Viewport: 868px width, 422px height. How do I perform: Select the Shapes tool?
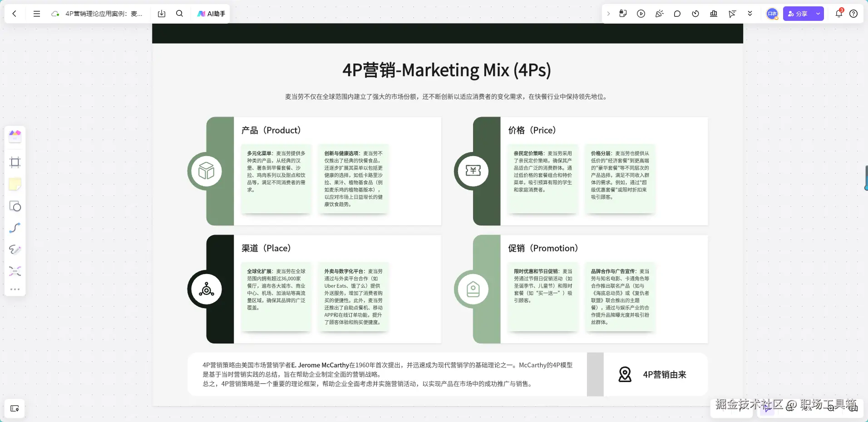[15, 206]
